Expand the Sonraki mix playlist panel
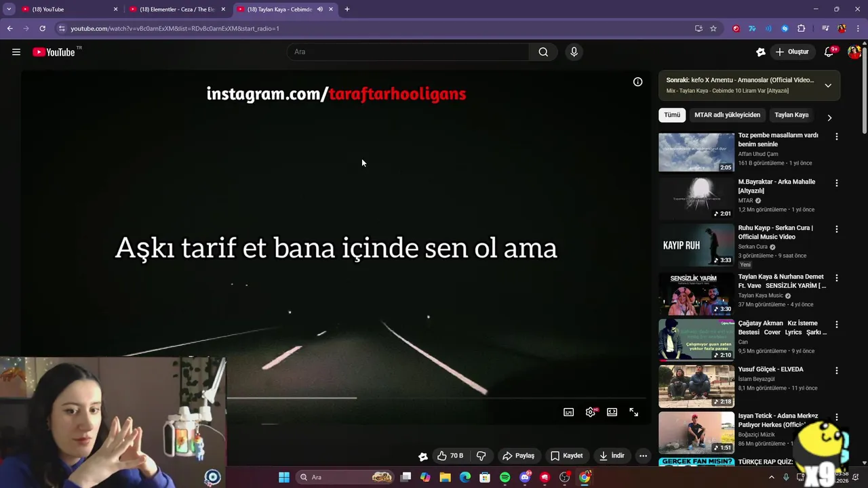Screen dimensions: 868x488 pyautogui.click(x=828, y=85)
